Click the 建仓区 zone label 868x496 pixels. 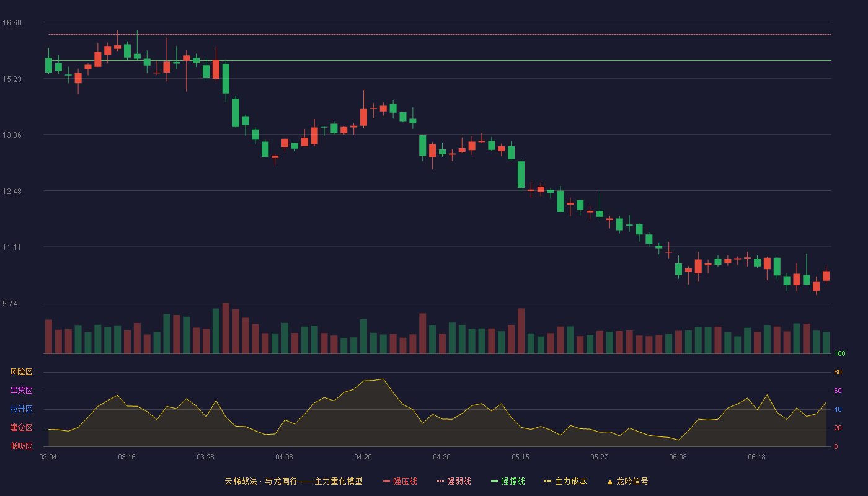pos(21,428)
